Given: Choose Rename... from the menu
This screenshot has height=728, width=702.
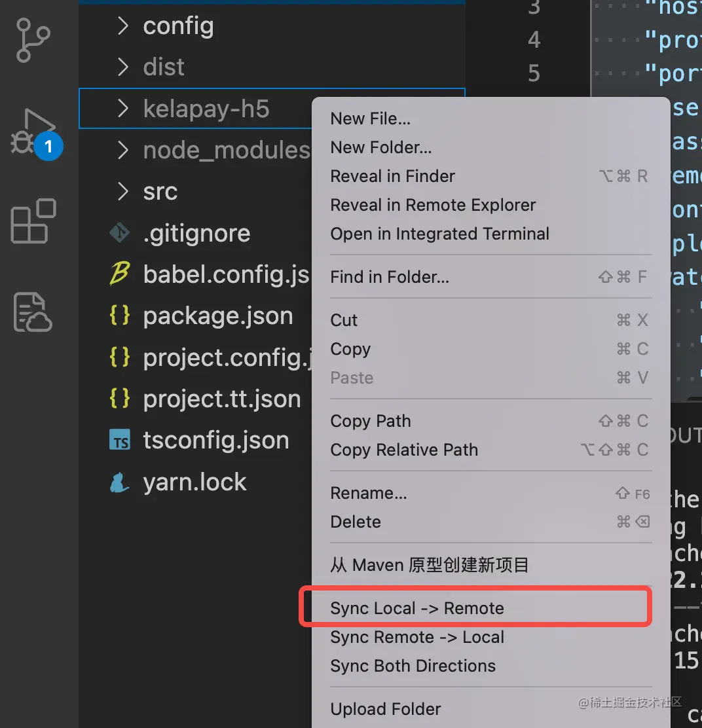Looking at the screenshot, I should [490, 493].
